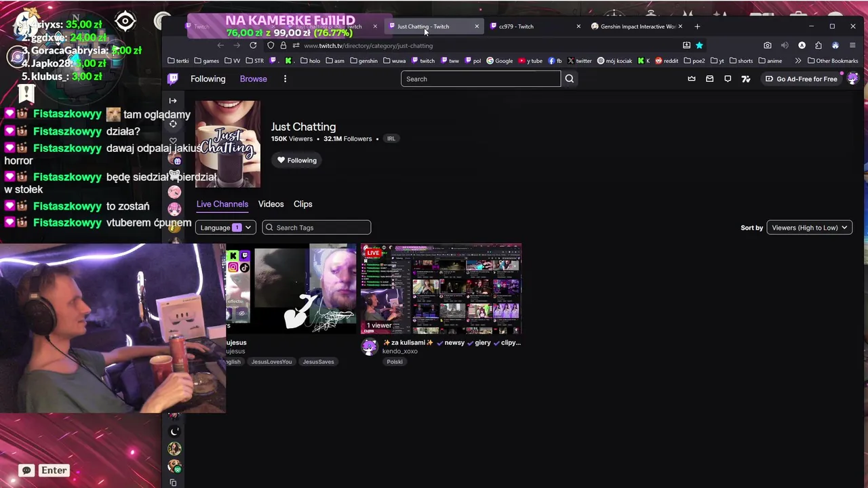Screen dimensions: 868x488
Task: Open the mój kociak bookmark
Action: 614,60
